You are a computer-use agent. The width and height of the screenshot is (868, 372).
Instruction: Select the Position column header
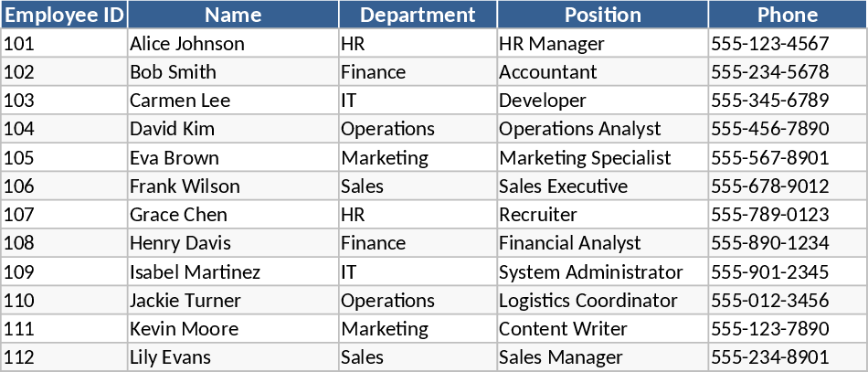(603, 15)
